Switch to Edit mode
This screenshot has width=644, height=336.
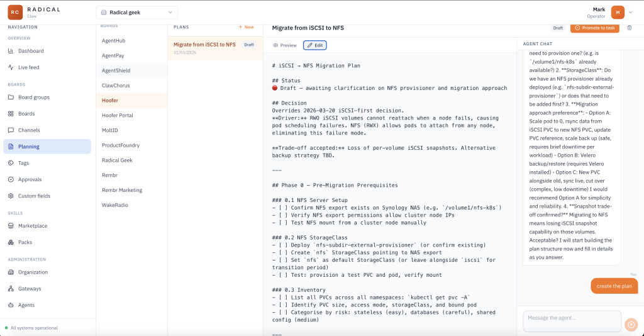pos(314,45)
